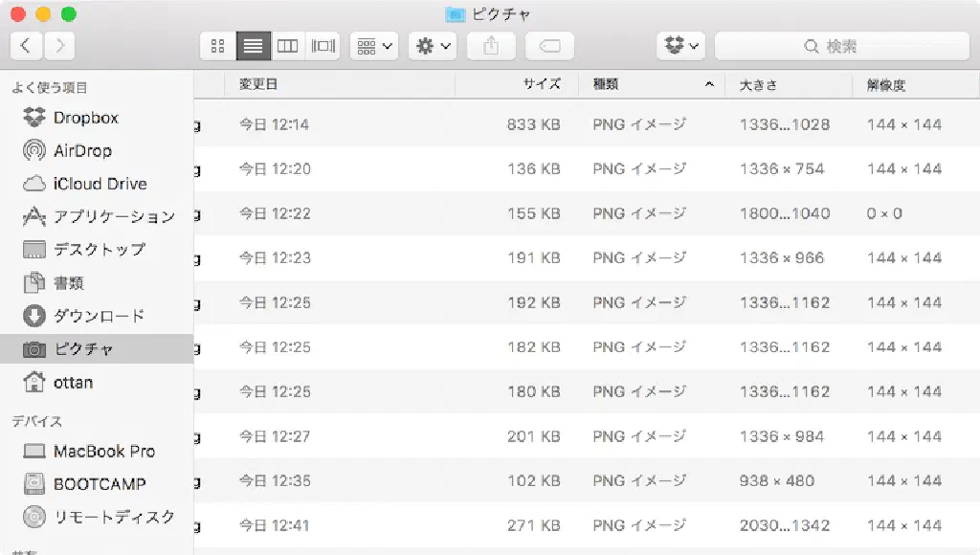Image resolution: width=980 pixels, height=555 pixels.
Task: Open the アプリケーション folder in sidebar
Action: [114, 216]
